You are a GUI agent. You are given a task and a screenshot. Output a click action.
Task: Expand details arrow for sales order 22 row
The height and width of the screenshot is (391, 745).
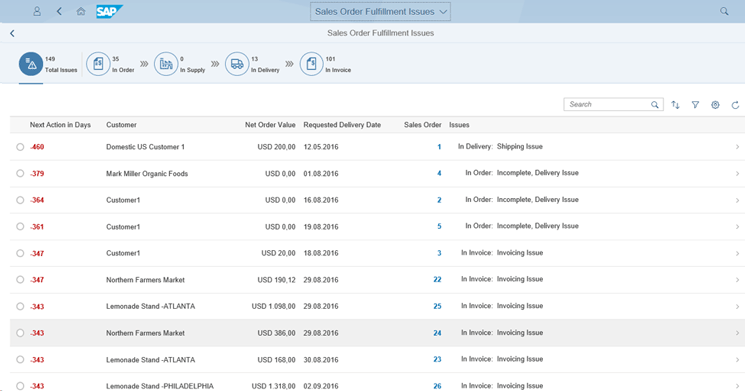pyautogui.click(x=737, y=280)
